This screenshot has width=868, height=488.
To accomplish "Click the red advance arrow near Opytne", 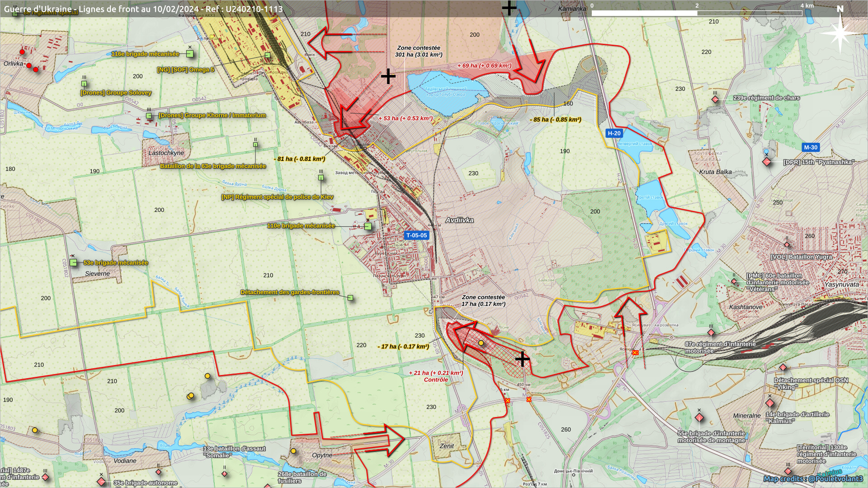I will point(379,440).
